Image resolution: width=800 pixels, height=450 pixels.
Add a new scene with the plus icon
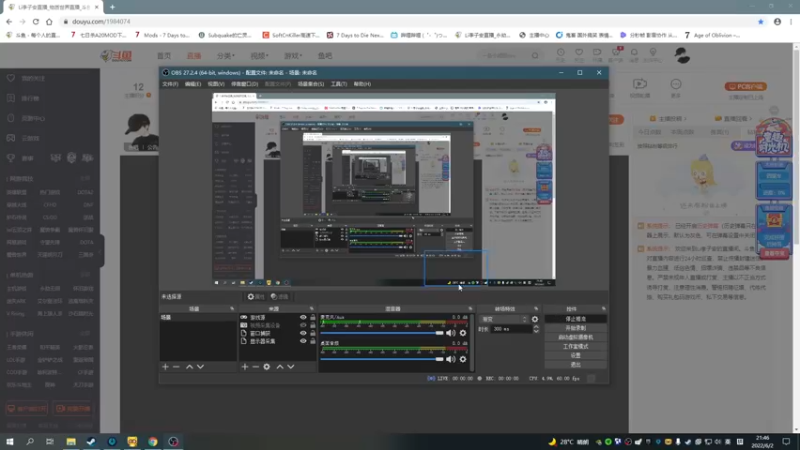coord(165,367)
